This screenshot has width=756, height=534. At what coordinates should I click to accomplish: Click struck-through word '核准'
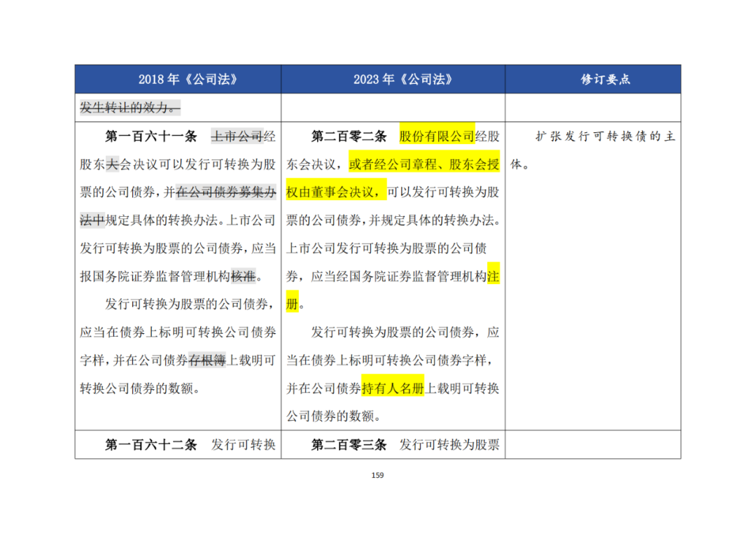click(244, 276)
